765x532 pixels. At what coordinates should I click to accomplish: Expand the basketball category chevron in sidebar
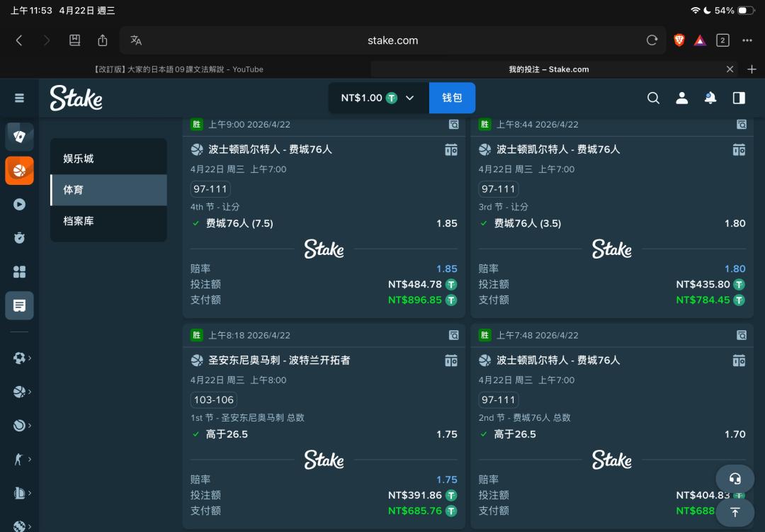pos(29,392)
